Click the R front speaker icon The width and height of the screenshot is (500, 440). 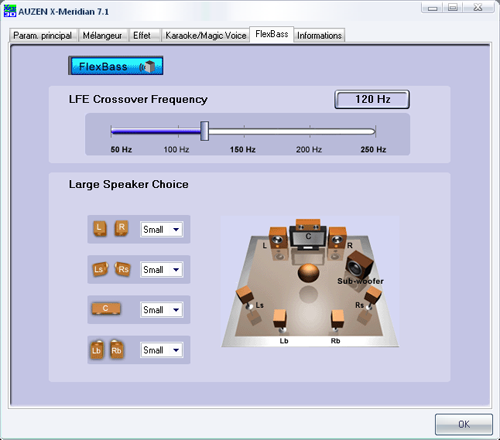121,228
